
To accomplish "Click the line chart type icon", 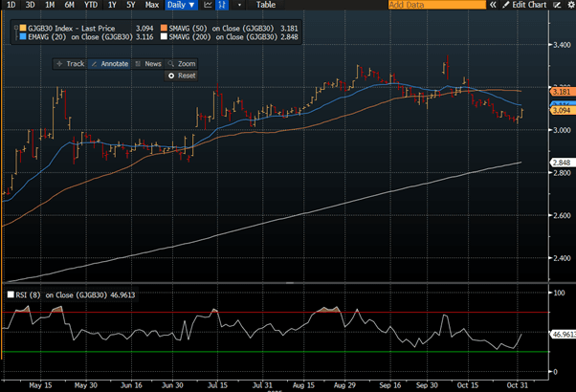I will [208, 6].
